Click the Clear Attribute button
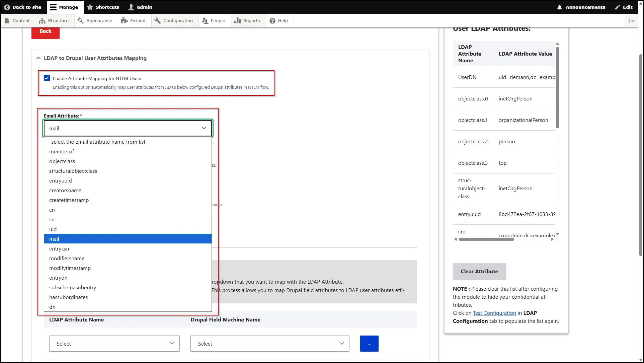 (479, 271)
